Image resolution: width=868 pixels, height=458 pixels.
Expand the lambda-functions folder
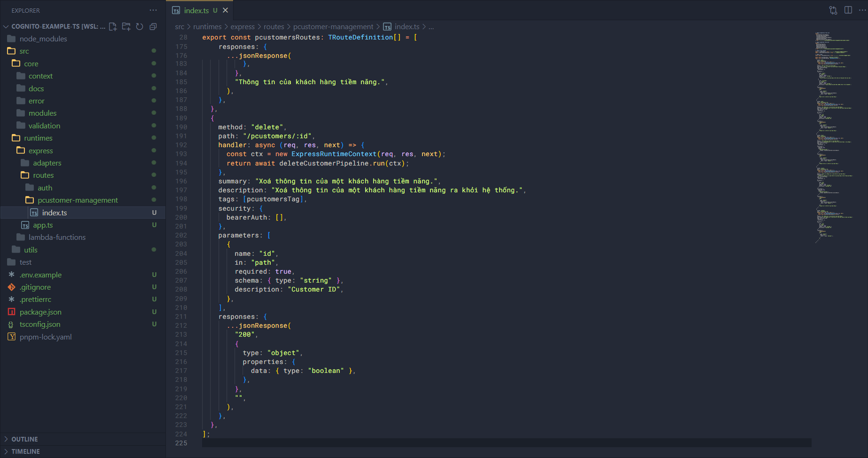tap(57, 237)
